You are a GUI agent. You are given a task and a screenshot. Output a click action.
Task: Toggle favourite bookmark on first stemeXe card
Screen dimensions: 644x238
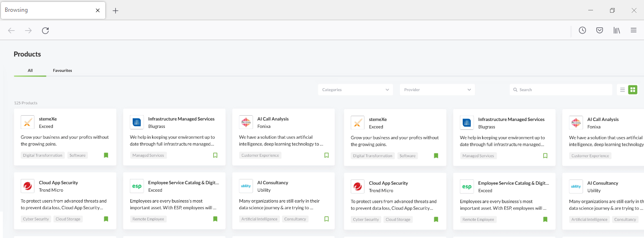[x=106, y=155]
